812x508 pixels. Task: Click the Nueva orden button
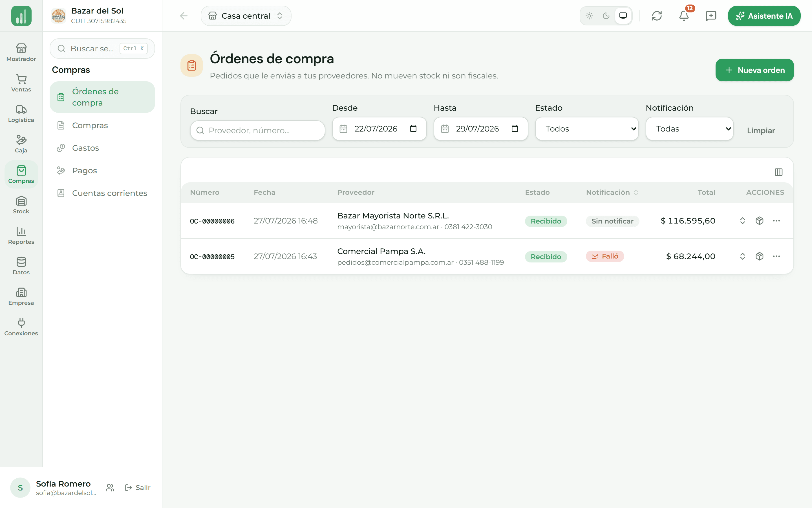(754, 70)
